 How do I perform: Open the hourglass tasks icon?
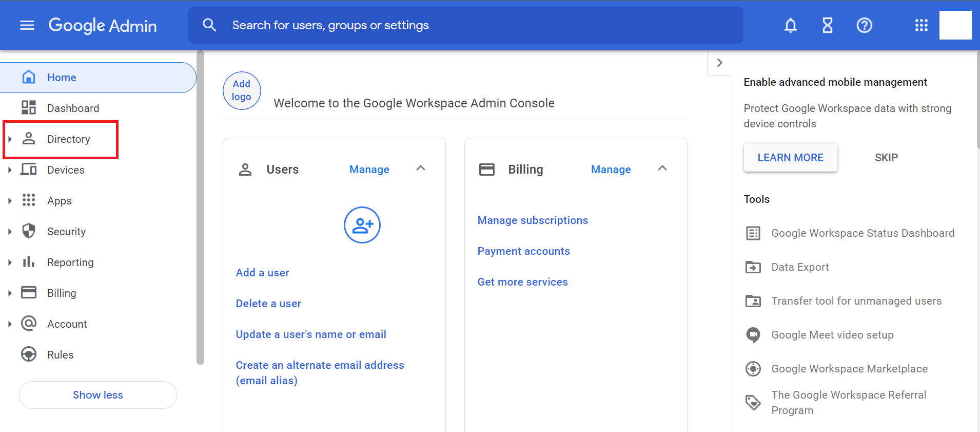point(827,25)
